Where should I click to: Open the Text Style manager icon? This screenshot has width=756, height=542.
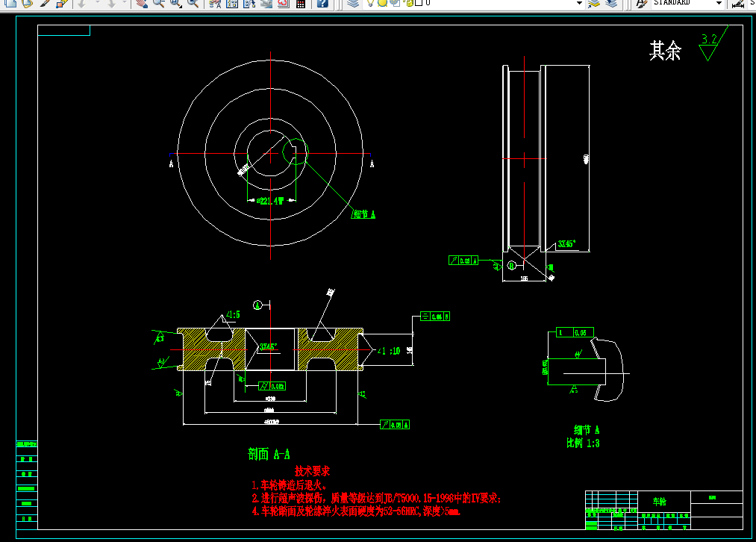click(x=641, y=3)
